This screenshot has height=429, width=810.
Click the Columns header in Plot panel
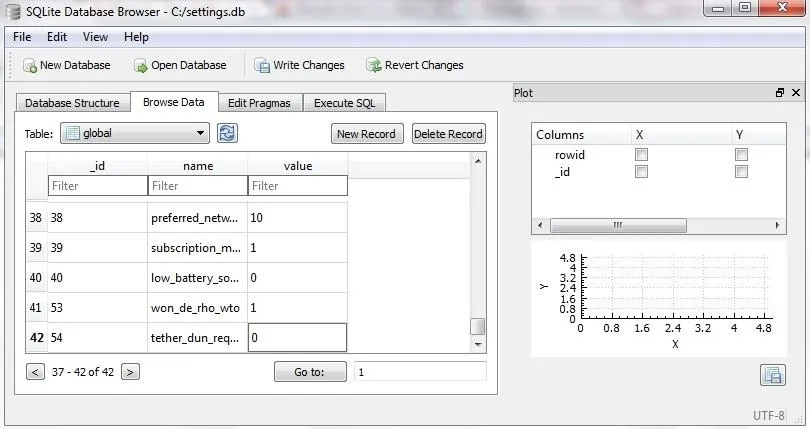[581, 134]
